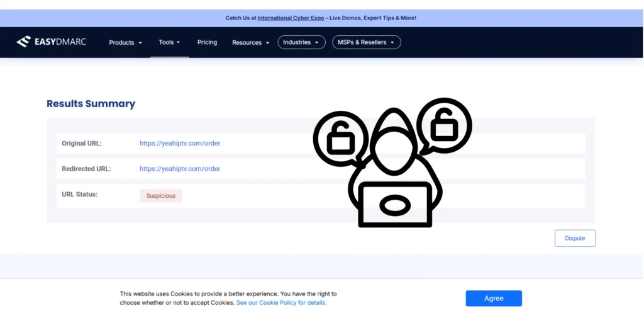Open the Cookie Policy details link
This screenshot has height=325, width=644.
coord(281,303)
